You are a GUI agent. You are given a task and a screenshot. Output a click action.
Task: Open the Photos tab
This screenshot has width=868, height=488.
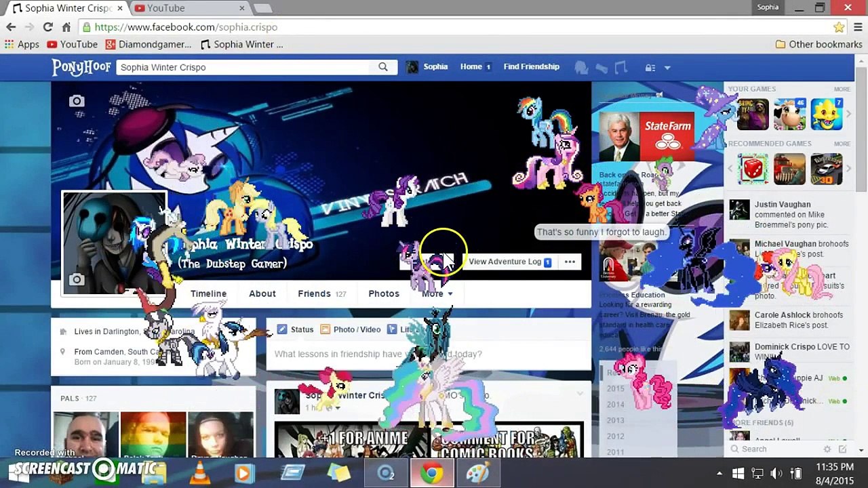point(384,293)
